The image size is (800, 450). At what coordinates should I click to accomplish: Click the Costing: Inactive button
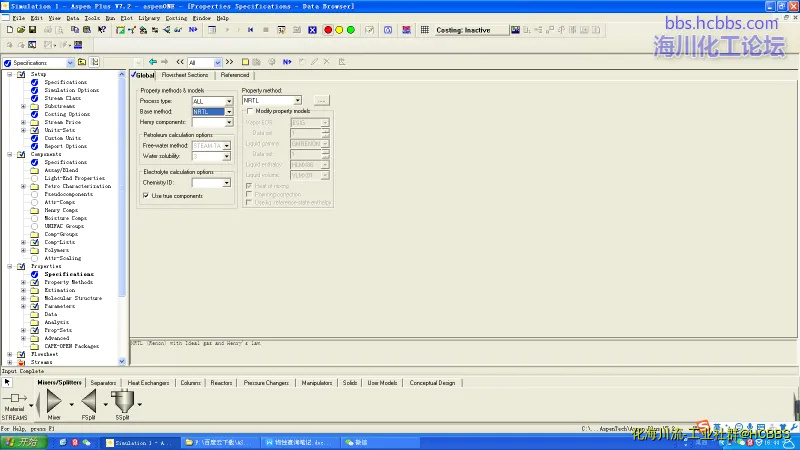471,30
